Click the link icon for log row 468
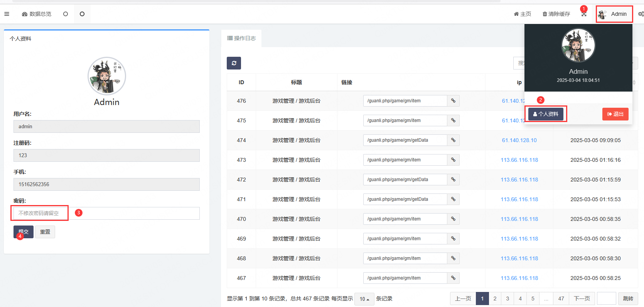644x307 pixels. pyautogui.click(x=453, y=258)
